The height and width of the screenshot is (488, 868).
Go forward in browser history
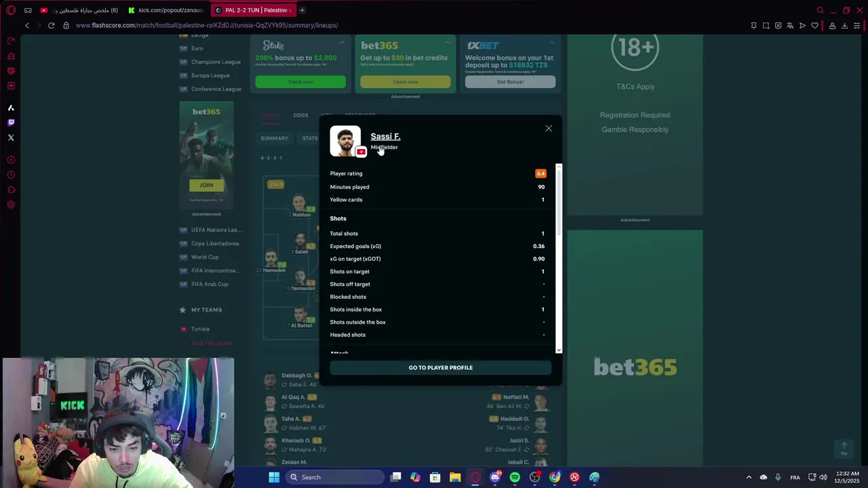39,25
